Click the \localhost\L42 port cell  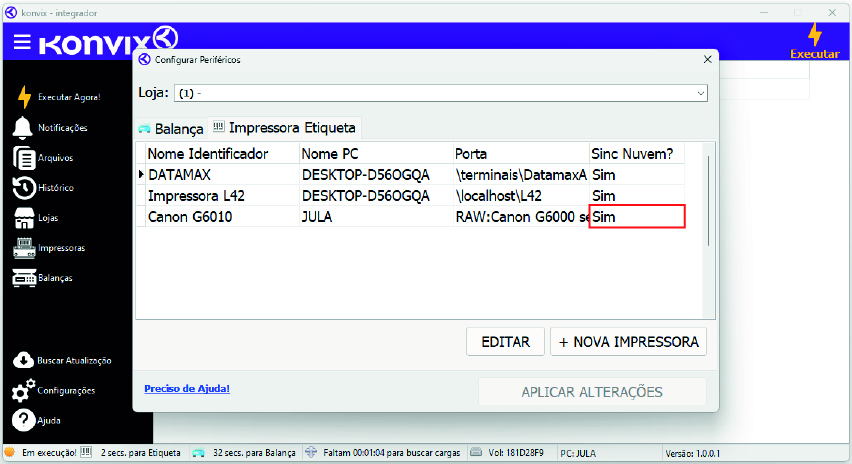pyautogui.click(x=521, y=196)
